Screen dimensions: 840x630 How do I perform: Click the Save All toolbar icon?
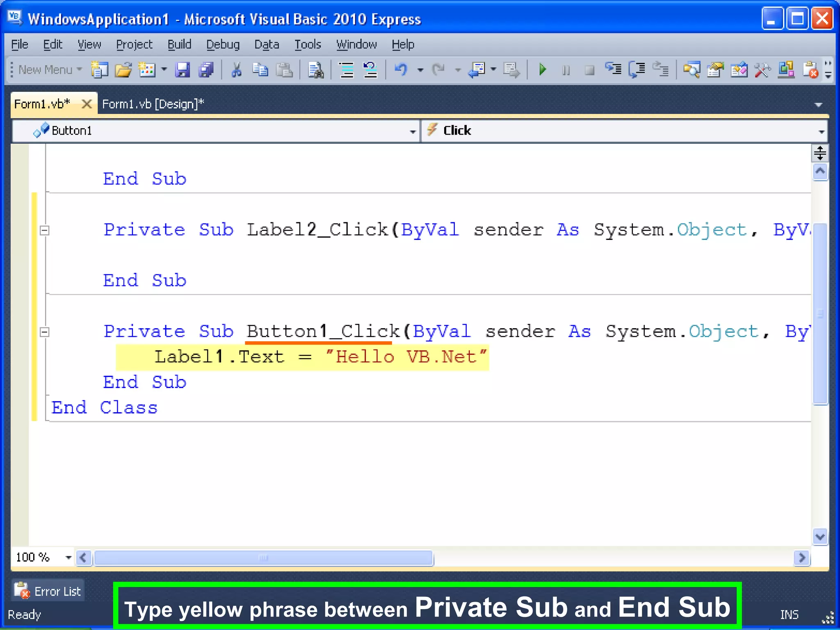[206, 70]
